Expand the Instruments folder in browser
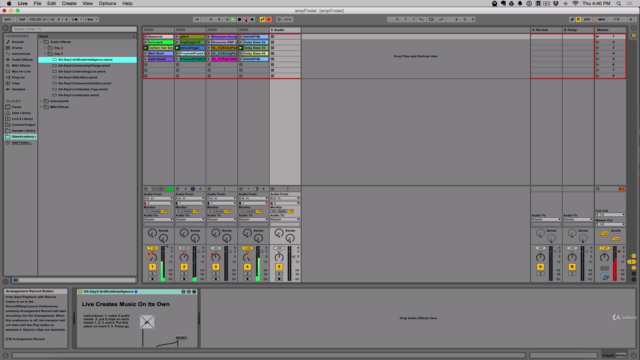The width and height of the screenshot is (640, 360). click(41, 101)
